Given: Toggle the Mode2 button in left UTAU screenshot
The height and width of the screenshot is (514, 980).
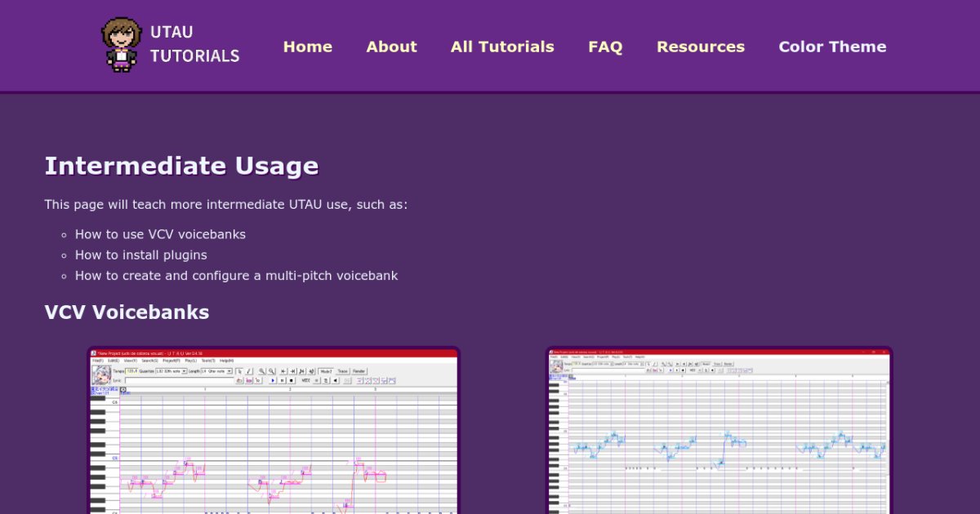Looking at the screenshot, I should coord(326,371).
